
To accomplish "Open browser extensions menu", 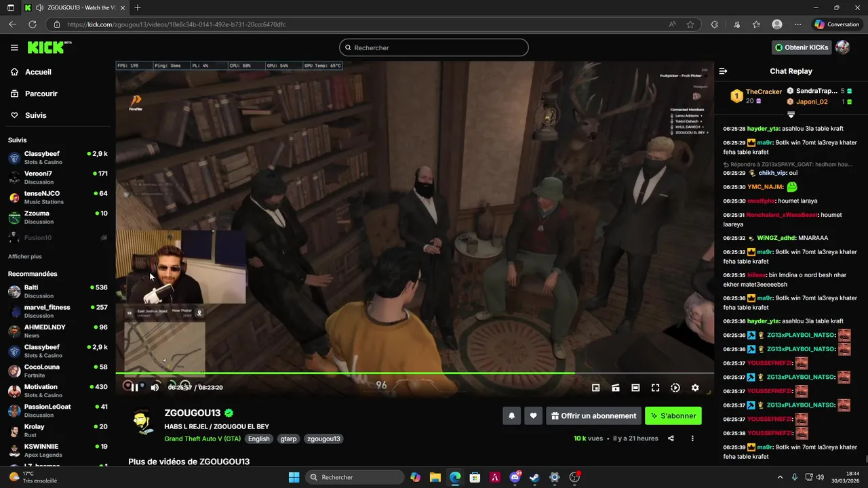I will 714,24.
